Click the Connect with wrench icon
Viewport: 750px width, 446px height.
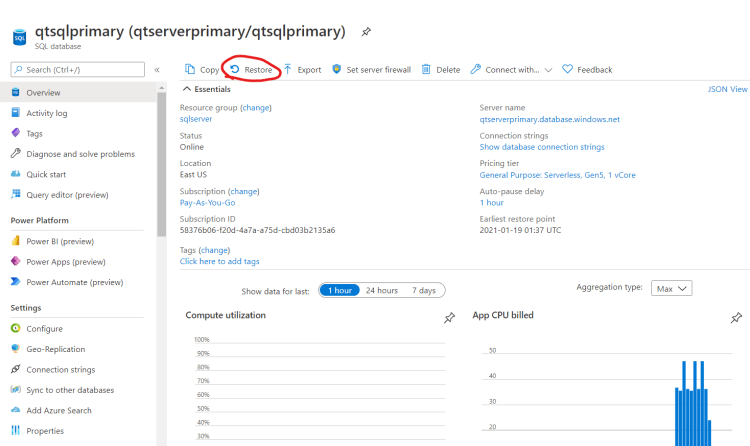pos(475,69)
